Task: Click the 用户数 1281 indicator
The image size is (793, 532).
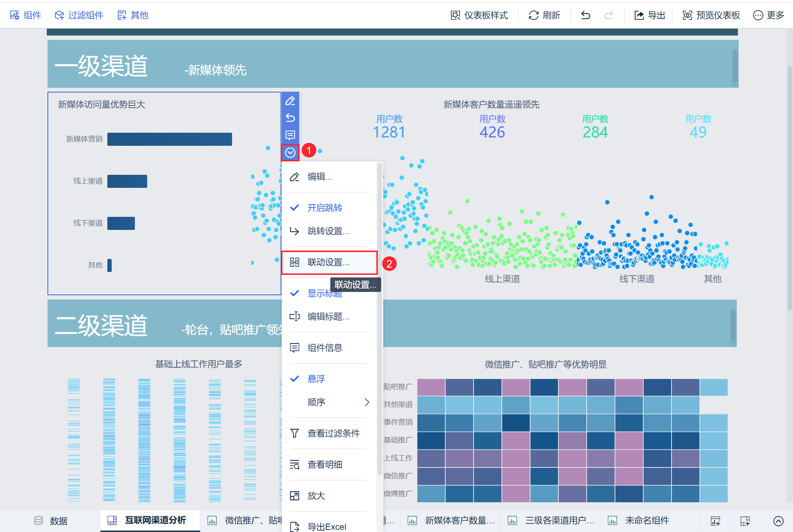Action: pos(389,127)
